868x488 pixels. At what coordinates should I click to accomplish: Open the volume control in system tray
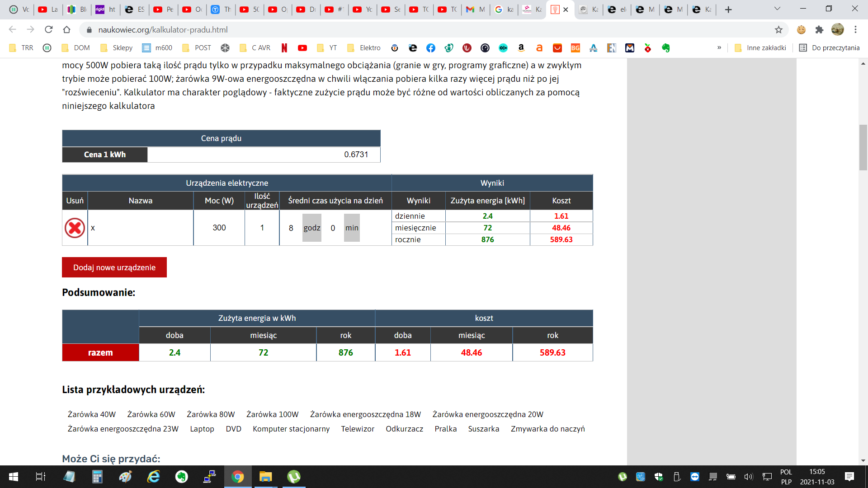coord(748,477)
